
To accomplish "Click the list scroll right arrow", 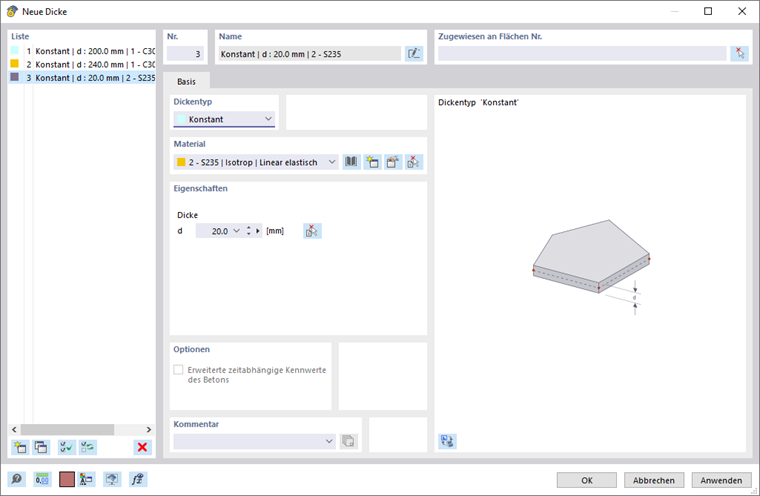I will pos(148,430).
